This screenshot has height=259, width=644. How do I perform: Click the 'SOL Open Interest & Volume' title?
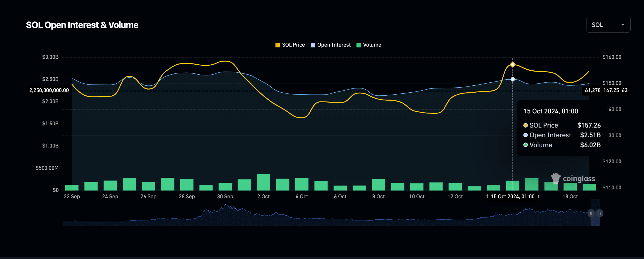tap(82, 25)
